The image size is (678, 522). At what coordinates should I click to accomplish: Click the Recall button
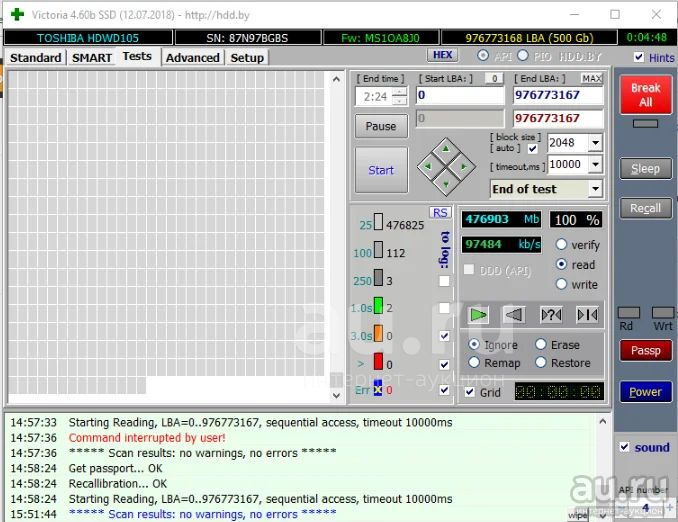[x=646, y=208]
